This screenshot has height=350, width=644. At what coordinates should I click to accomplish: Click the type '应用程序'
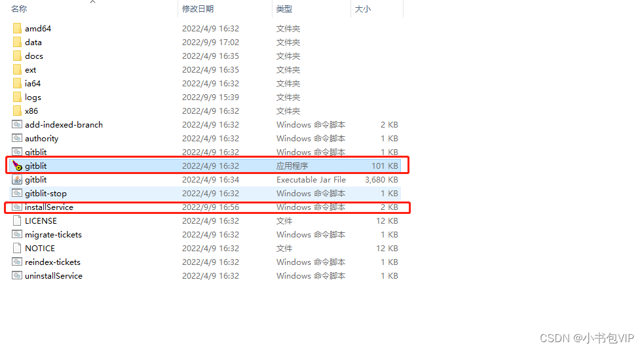292,166
